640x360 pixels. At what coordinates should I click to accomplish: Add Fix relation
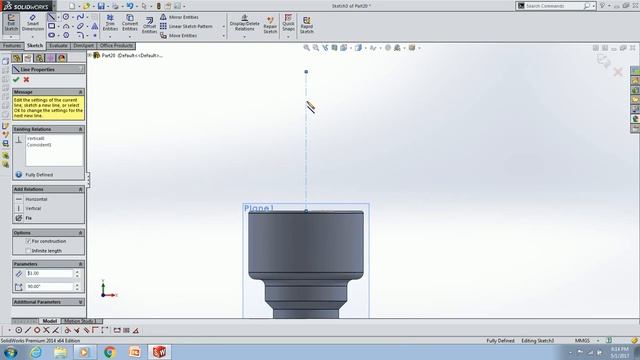(23, 218)
